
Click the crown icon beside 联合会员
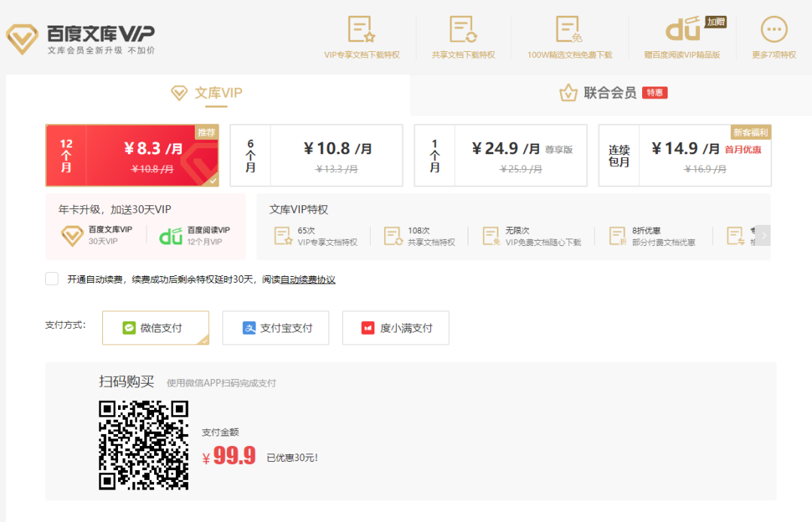coord(568,93)
